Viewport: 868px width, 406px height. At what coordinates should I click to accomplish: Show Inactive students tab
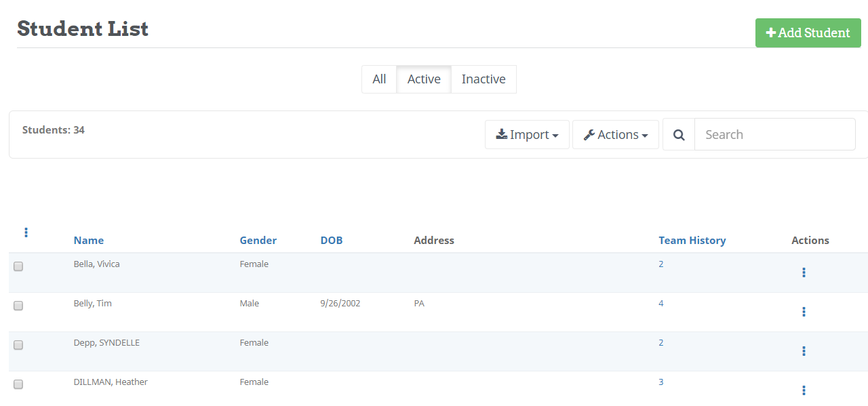[484, 79]
